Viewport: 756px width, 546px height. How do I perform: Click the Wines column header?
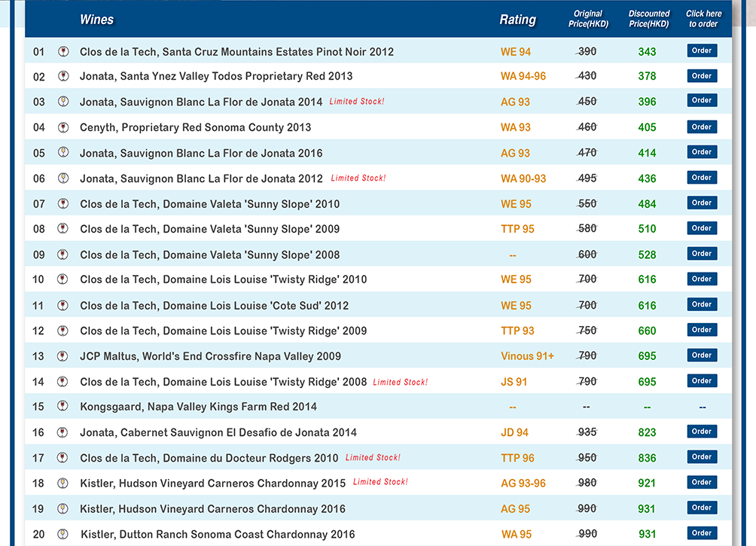click(97, 20)
